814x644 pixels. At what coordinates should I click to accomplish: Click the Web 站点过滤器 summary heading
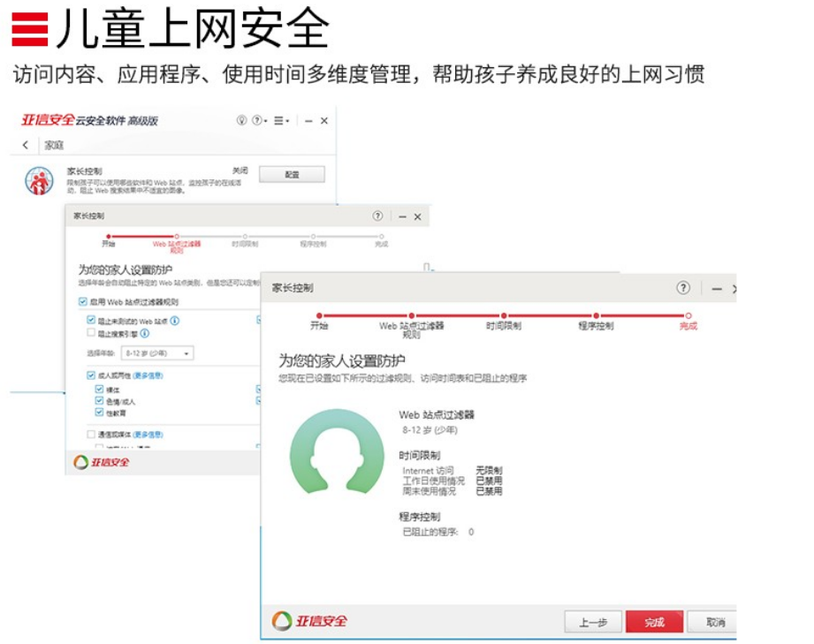coord(437,414)
